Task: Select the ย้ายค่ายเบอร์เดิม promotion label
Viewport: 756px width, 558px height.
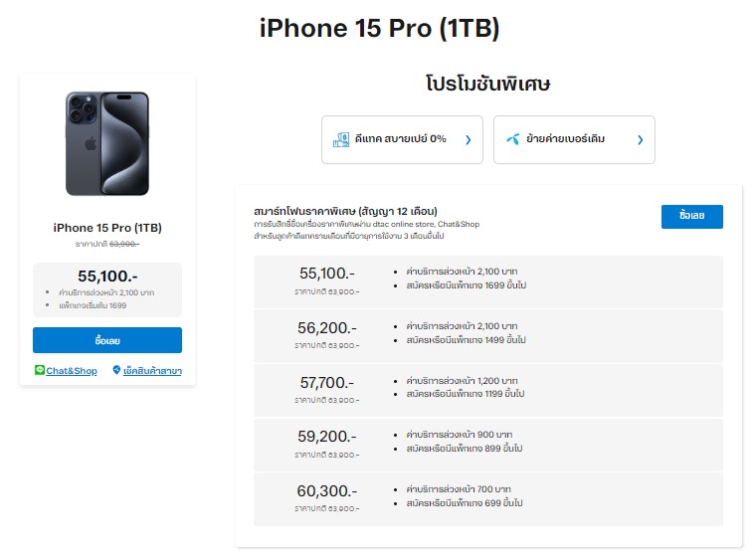Action: (565, 139)
